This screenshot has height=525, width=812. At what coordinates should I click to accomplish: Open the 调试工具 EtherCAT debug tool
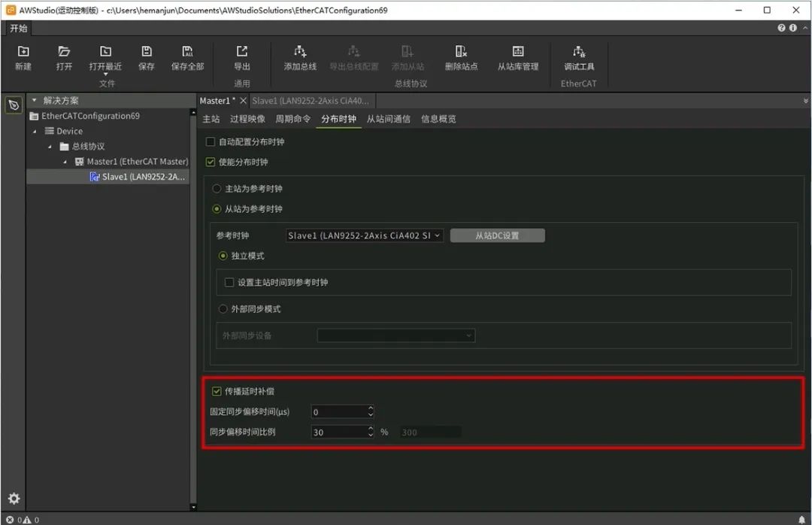click(579, 52)
